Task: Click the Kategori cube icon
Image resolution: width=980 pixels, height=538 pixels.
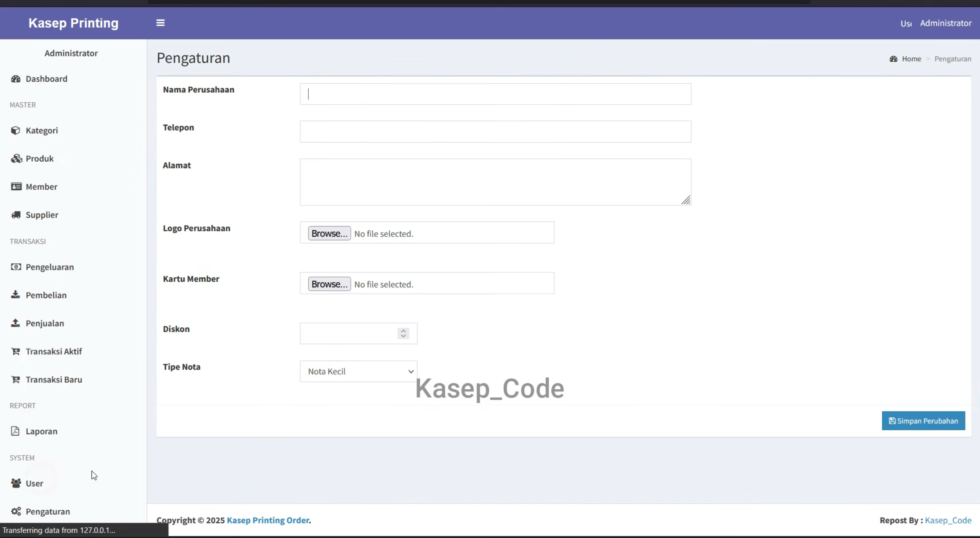Action: coord(16,131)
